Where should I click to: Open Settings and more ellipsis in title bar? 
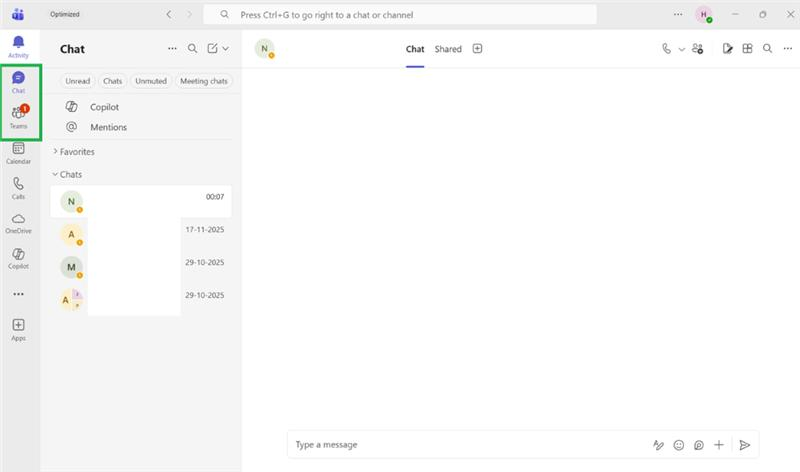[x=678, y=14]
